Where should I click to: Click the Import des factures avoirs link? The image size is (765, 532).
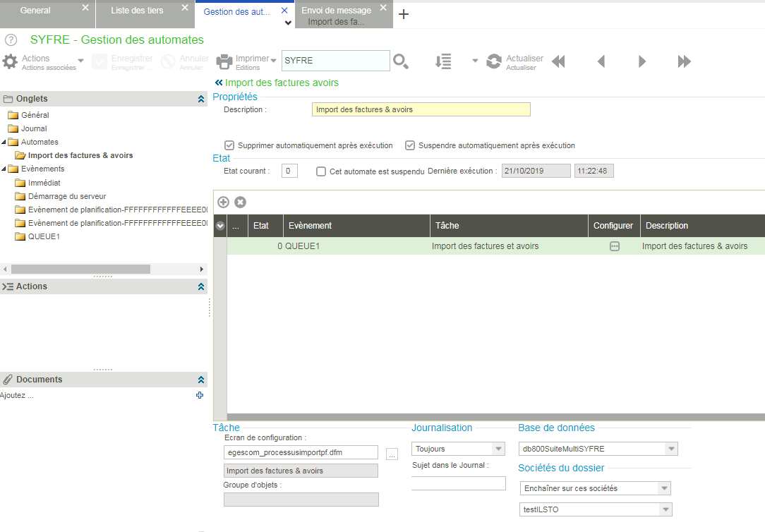pyautogui.click(x=282, y=83)
